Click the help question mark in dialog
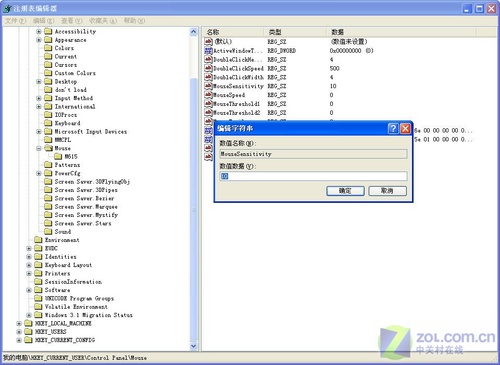This screenshot has height=365, width=500. [x=393, y=128]
